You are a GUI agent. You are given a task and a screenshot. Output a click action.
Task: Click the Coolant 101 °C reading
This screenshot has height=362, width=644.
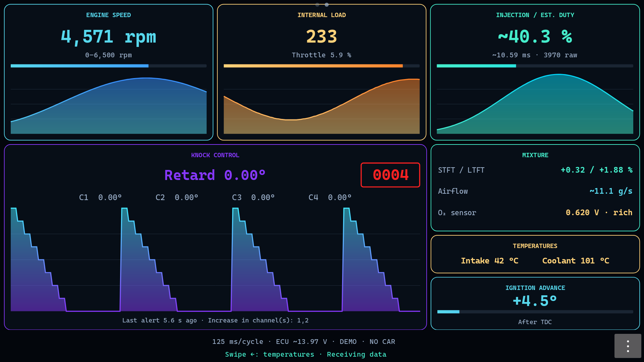tap(576, 261)
